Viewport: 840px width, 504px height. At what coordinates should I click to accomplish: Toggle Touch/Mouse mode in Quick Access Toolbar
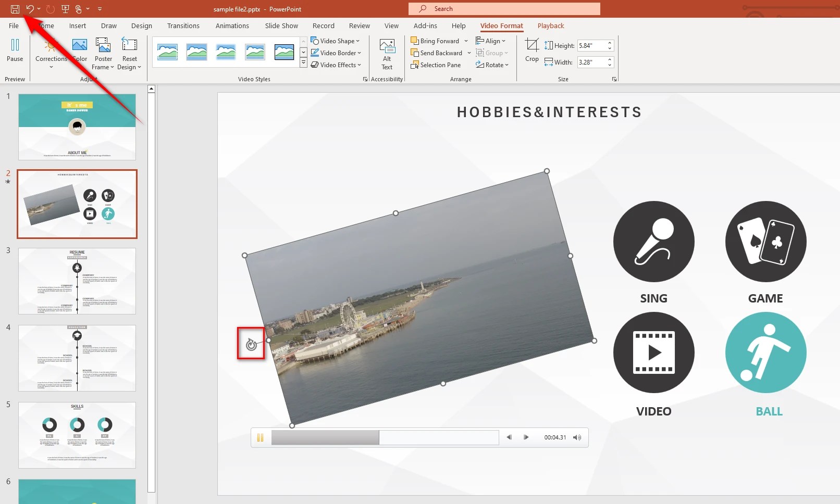tap(78, 9)
